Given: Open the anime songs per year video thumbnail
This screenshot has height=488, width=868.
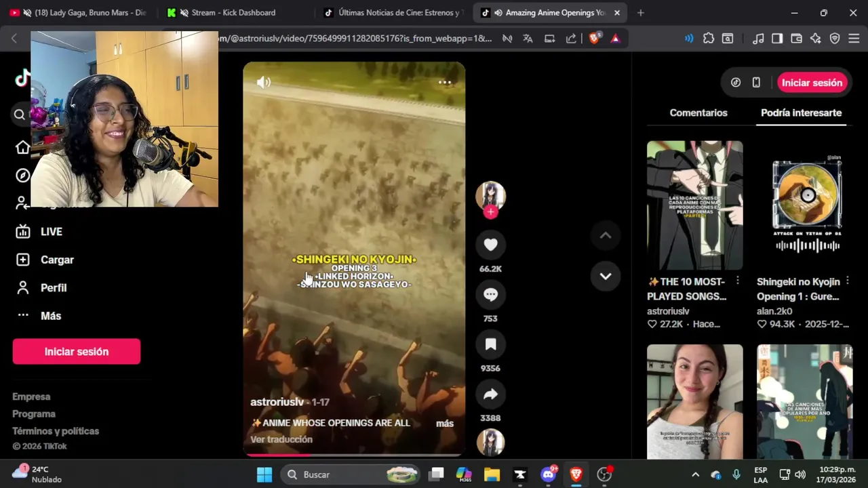Looking at the screenshot, I should click(805, 402).
